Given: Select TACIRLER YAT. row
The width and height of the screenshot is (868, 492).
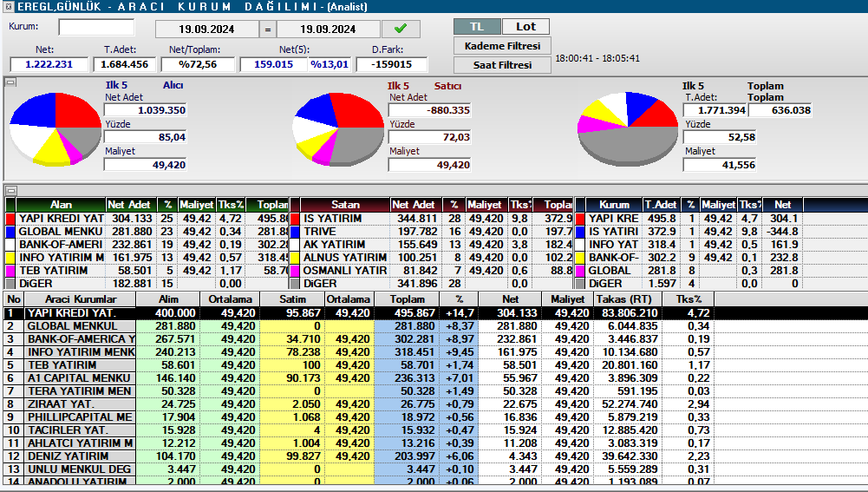Looking at the screenshot, I should tap(435, 430).
